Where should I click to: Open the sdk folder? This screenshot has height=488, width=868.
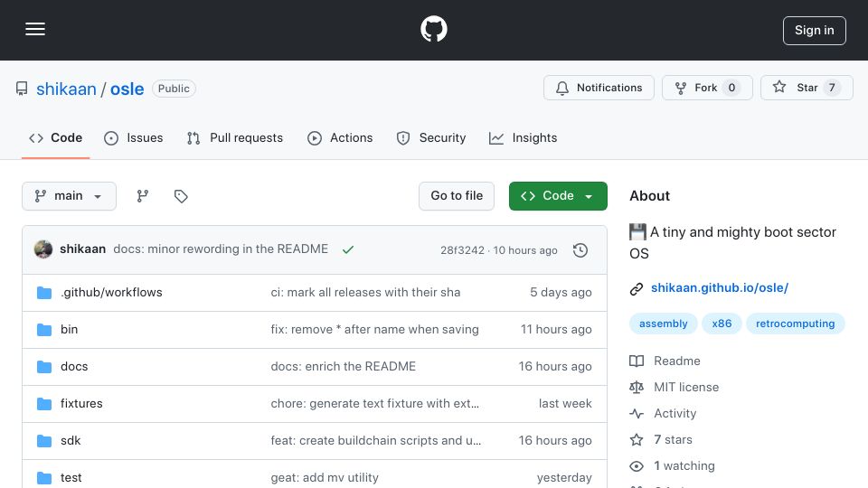pos(71,440)
